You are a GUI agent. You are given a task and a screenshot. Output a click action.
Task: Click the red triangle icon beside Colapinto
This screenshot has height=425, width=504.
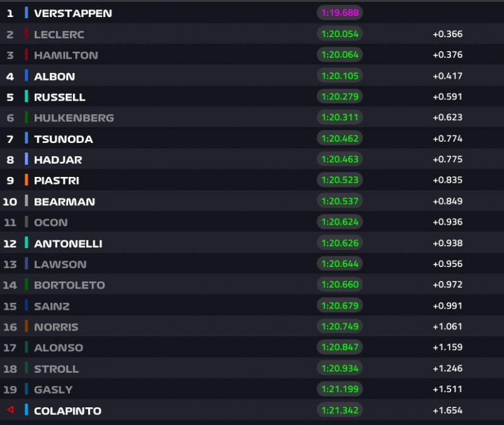10,410
